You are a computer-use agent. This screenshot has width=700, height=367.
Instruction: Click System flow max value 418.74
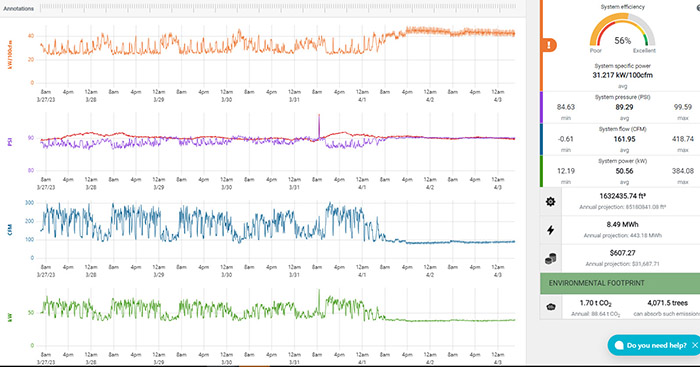coord(683,139)
